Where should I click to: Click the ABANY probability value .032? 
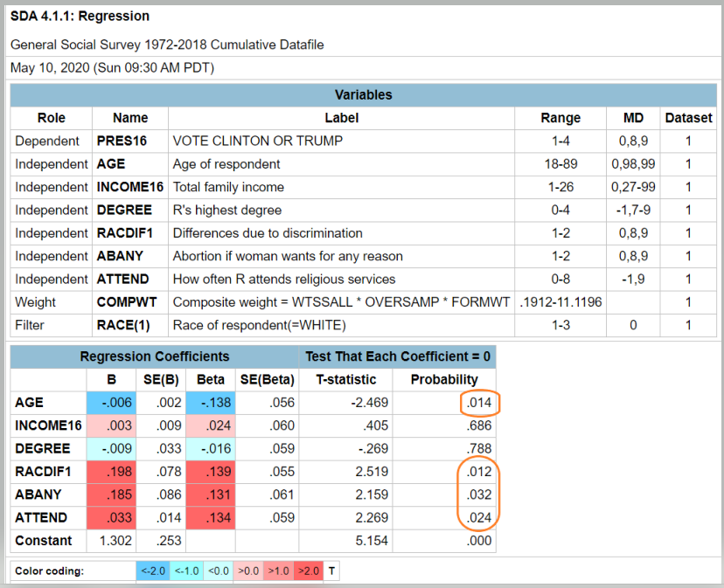pos(479,495)
